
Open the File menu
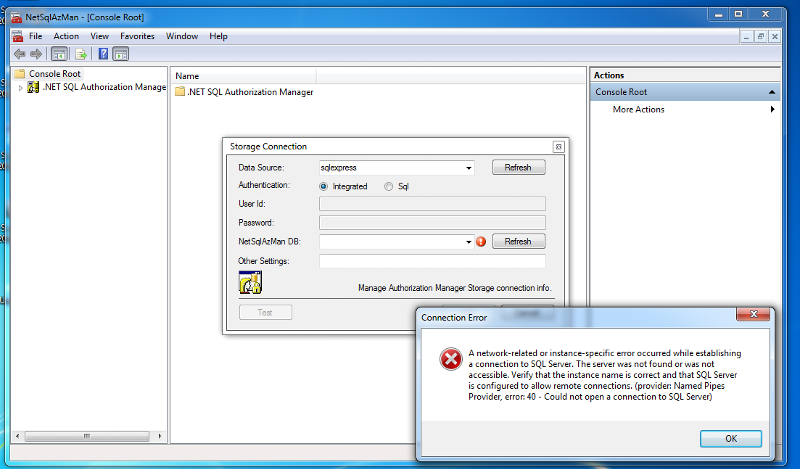coord(36,36)
